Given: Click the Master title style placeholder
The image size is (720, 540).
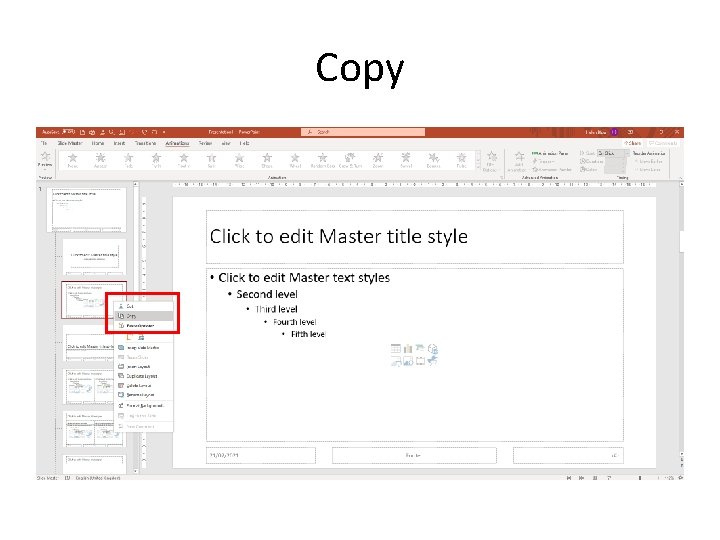Looking at the screenshot, I should tap(415, 237).
